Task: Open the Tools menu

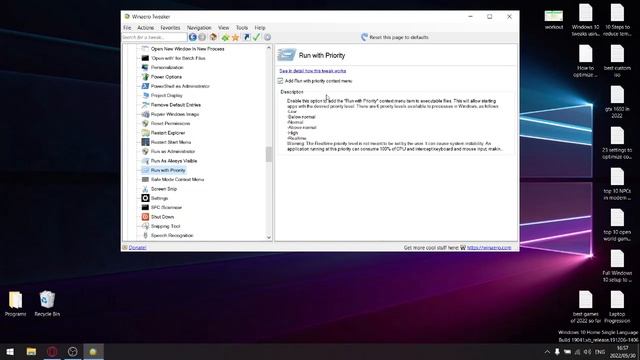Action: [242, 28]
